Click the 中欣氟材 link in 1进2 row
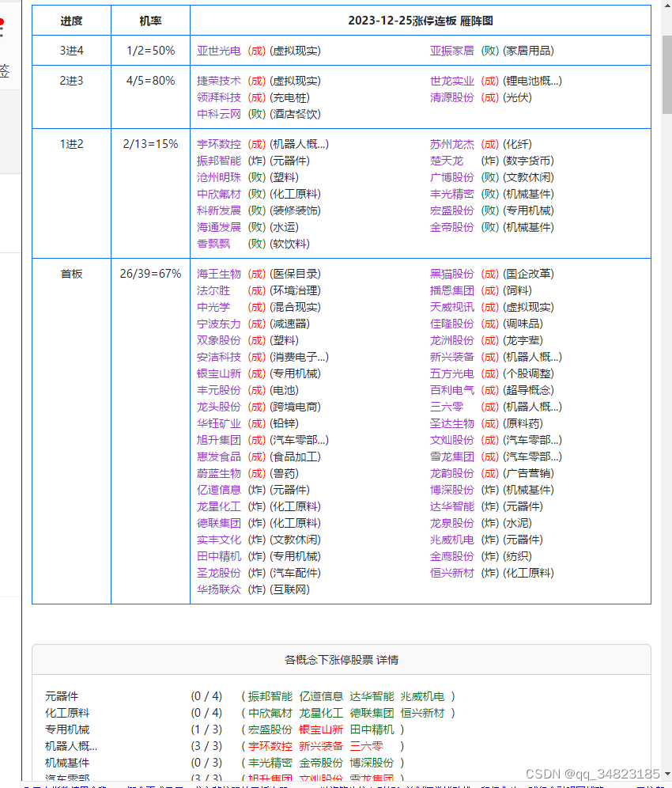This screenshot has width=672, height=788. pos(218,194)
